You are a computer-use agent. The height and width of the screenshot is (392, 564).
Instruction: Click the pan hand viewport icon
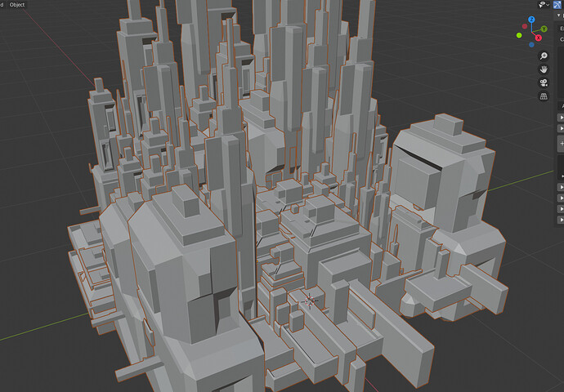click(544, 69)
